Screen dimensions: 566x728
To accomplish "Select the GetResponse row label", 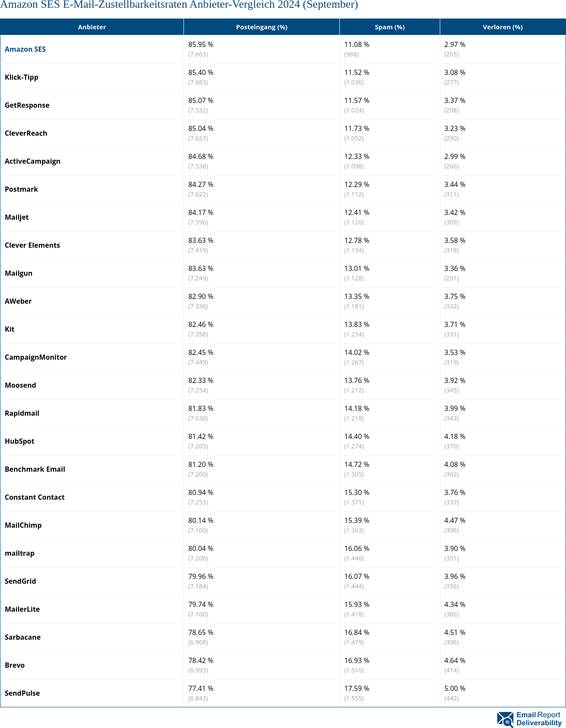I will coord(27,105).
